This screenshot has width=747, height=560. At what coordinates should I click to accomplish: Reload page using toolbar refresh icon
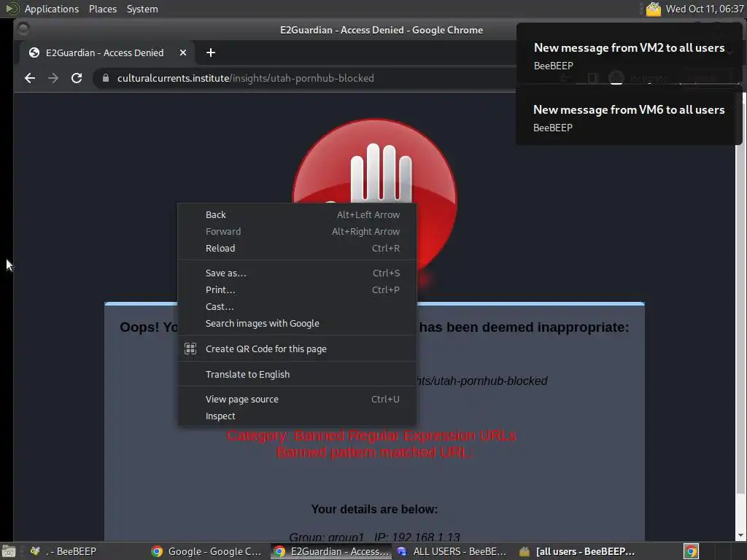(77, 78)
